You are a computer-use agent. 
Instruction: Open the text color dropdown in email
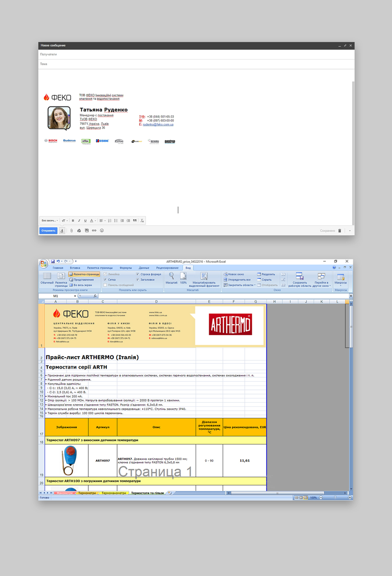pyautogui.click(x=93, y=221)
